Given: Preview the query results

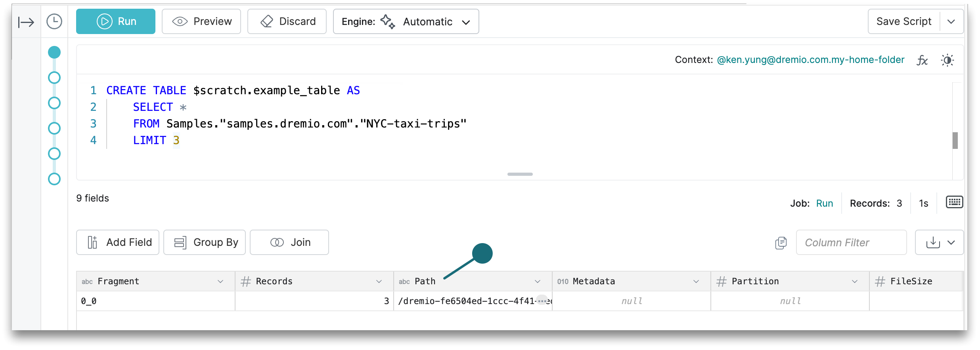Looking at the screenshot, I should coord(201,21).
